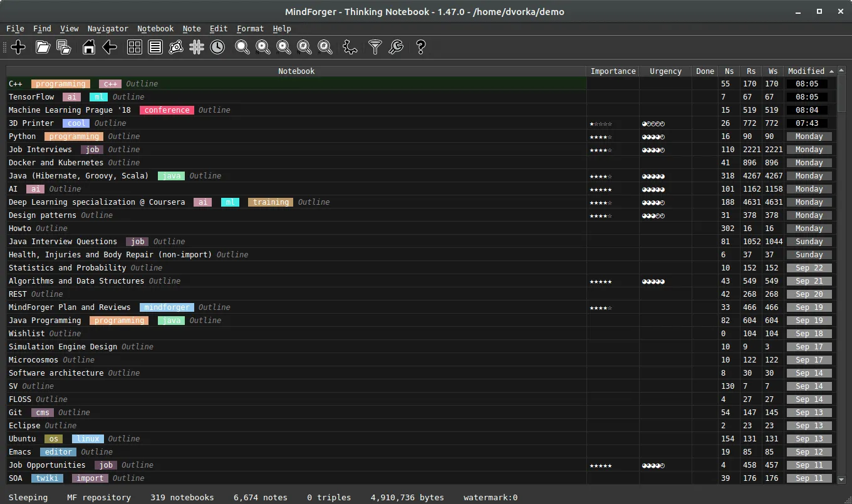
Task: Sort by the Urgency column header
Action: coord(665,71)
